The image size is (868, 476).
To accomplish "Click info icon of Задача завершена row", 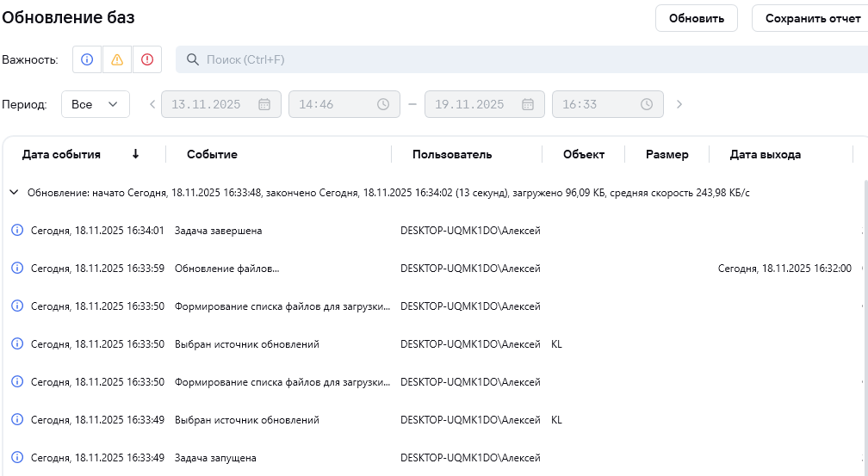I will point(17,230).
